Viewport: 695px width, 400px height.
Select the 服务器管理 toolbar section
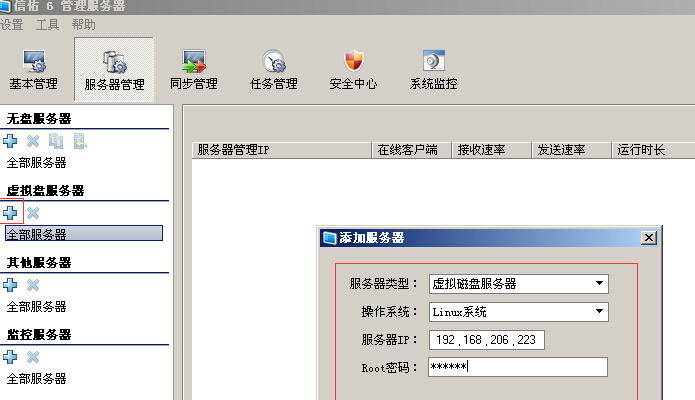[x=114, y=70]
